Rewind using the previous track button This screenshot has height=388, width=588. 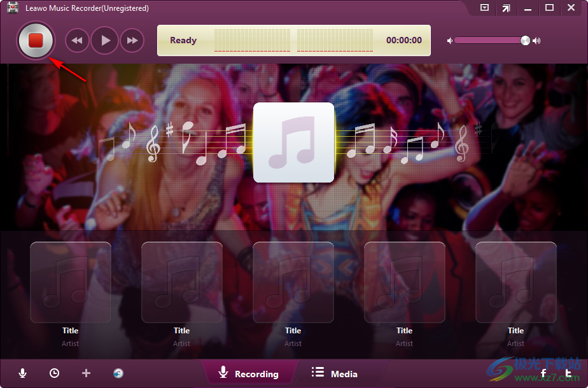tap(77, 40)
